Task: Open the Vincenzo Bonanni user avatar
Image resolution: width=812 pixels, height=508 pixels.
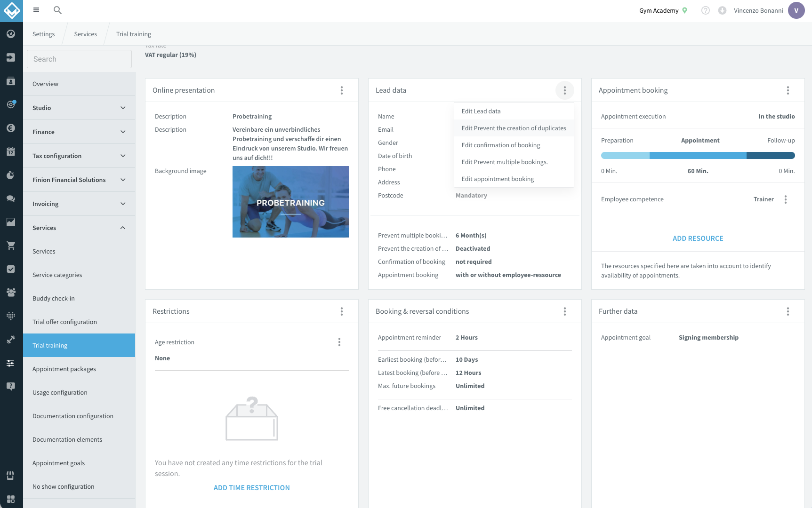Action: [x=796, y=10]
